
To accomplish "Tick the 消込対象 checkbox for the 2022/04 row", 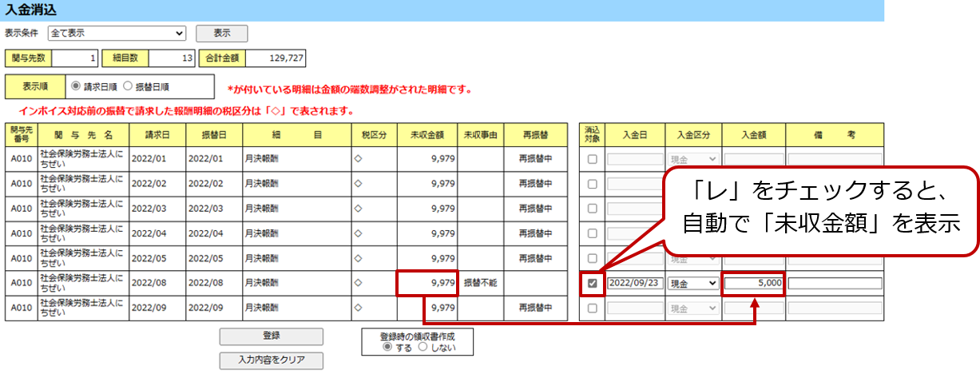I will pos(592,233).
